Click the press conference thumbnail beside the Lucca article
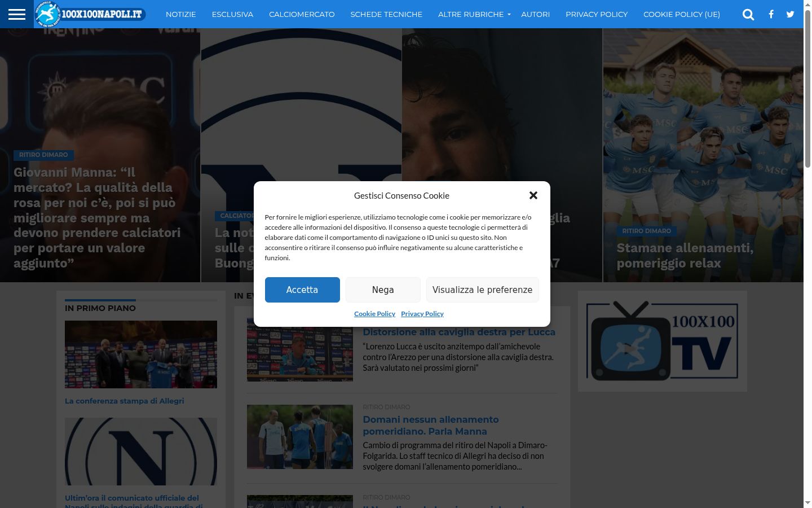Screen dimensions: 812x508 300,350
